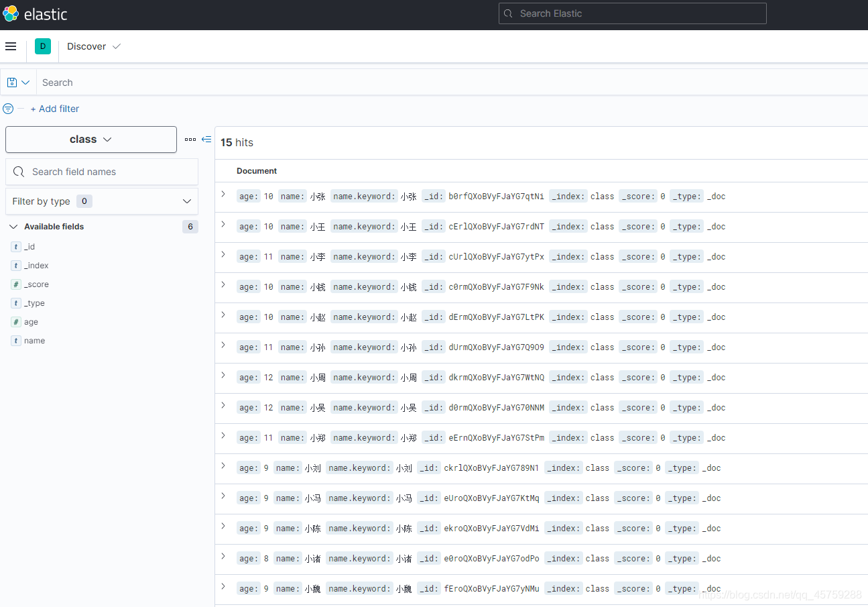Expand the document row for 小魏

(x=223, y=586)
